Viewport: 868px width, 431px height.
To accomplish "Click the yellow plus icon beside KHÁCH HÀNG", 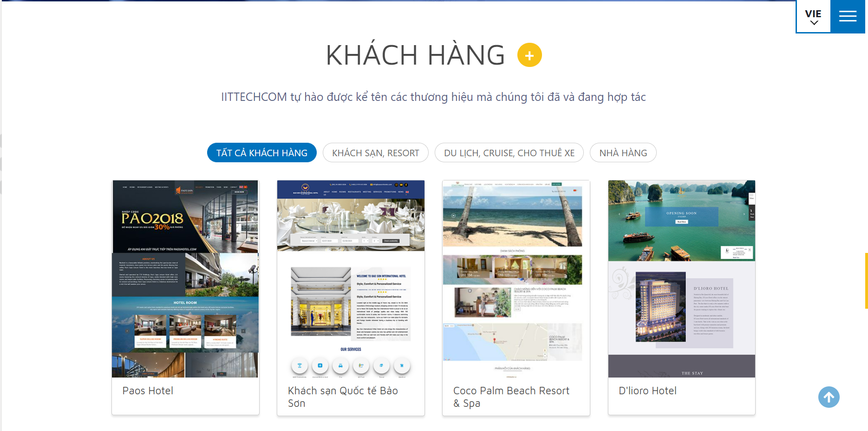I will 529,55.
